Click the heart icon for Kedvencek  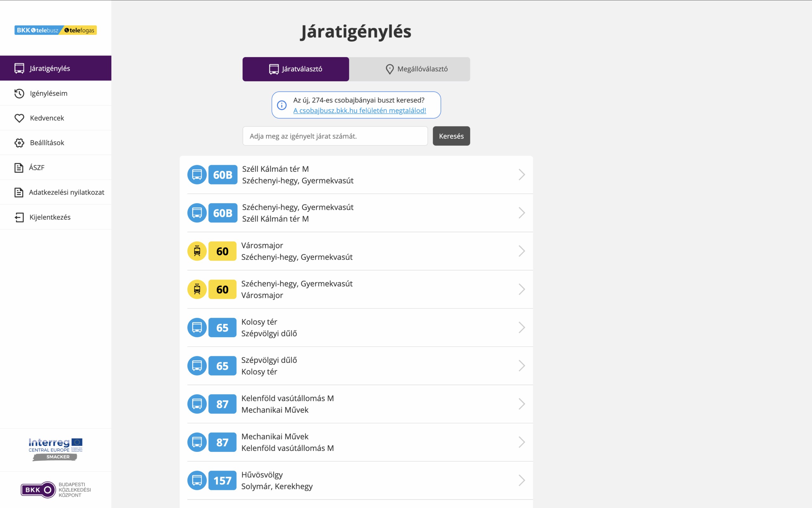coord(19,118)
